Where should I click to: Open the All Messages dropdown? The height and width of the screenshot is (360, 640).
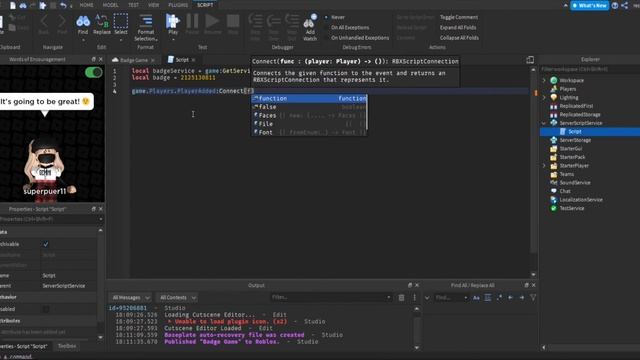click(131, 298)
